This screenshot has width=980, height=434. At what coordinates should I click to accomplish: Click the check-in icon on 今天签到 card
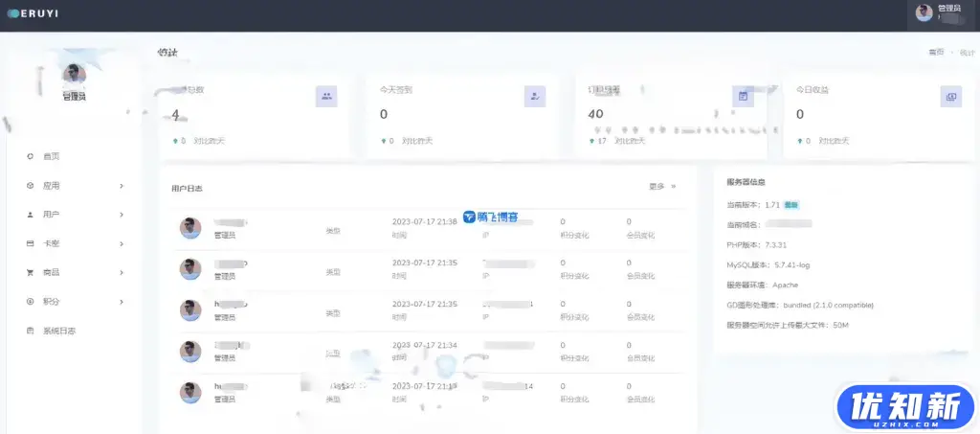pos(535,96)
